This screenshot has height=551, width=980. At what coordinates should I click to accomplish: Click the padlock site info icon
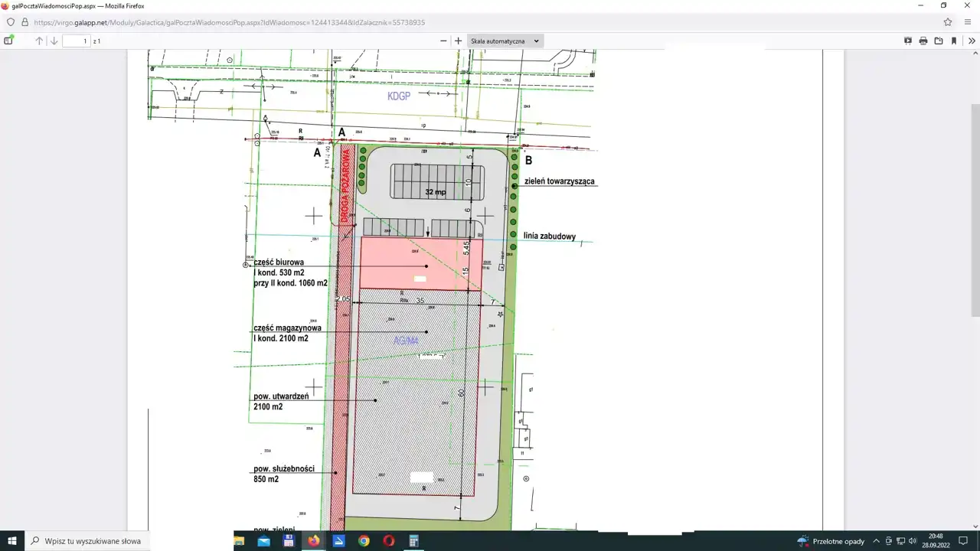tap(26, 22)
